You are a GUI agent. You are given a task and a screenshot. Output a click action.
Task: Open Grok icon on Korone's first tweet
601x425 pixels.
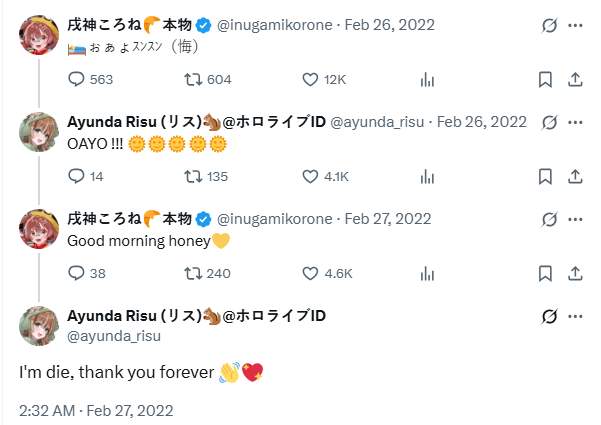click(x=548, y=24)
